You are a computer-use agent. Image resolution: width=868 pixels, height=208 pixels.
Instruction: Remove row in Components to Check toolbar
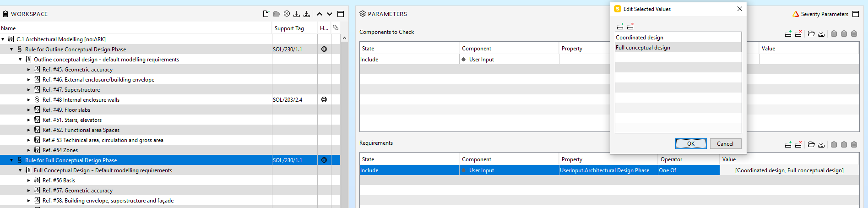798,33
